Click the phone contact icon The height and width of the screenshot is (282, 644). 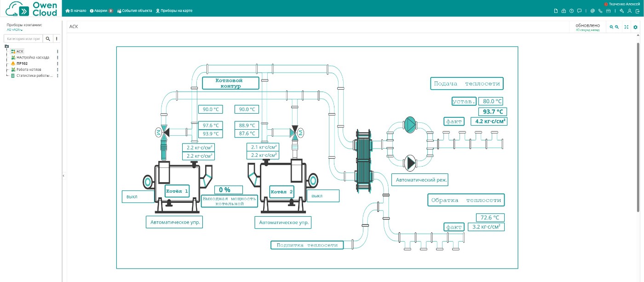point(600,11)
